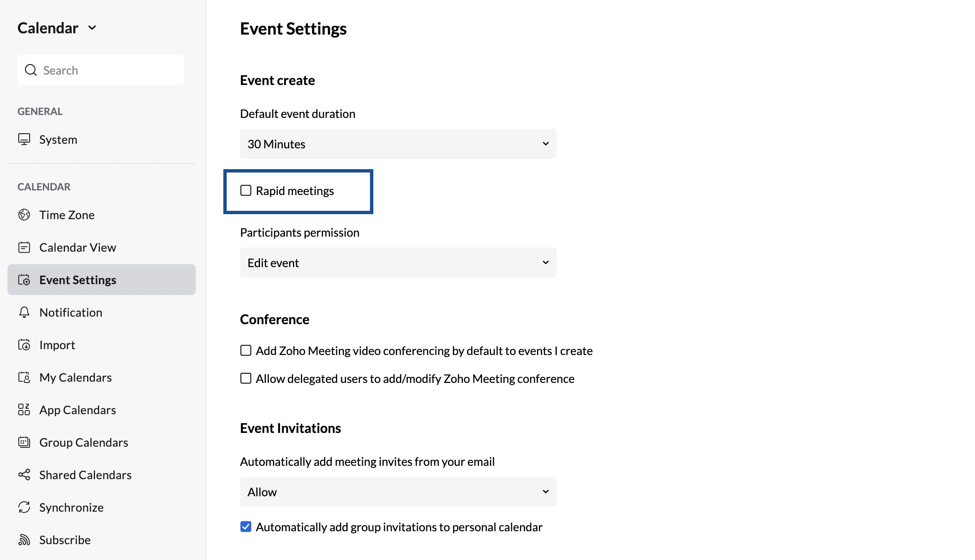Click the Calendar View icon
This screenshot has width=975, height=560.
click(24, 247)
